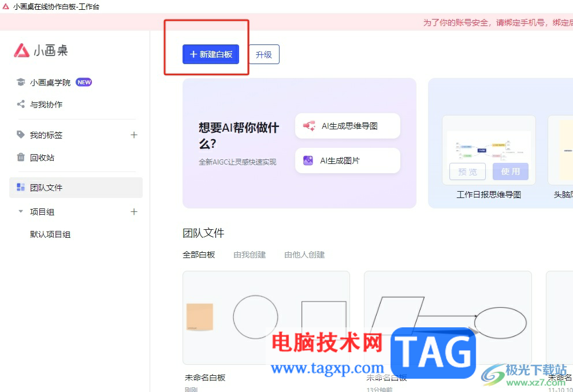Click 使用 on 工作日报思维导图 template
This screenshot has width=573, height=392.
511,171
